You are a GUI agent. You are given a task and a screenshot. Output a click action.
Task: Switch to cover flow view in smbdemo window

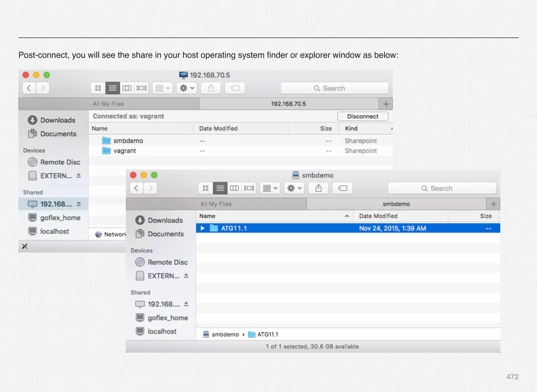pyautogui.click(x=249, y=188)
